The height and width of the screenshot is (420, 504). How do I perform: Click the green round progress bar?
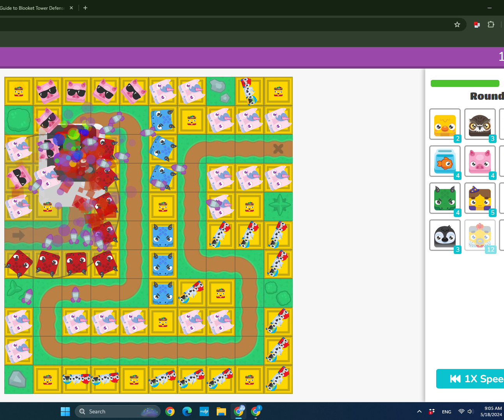click(465, 83)
